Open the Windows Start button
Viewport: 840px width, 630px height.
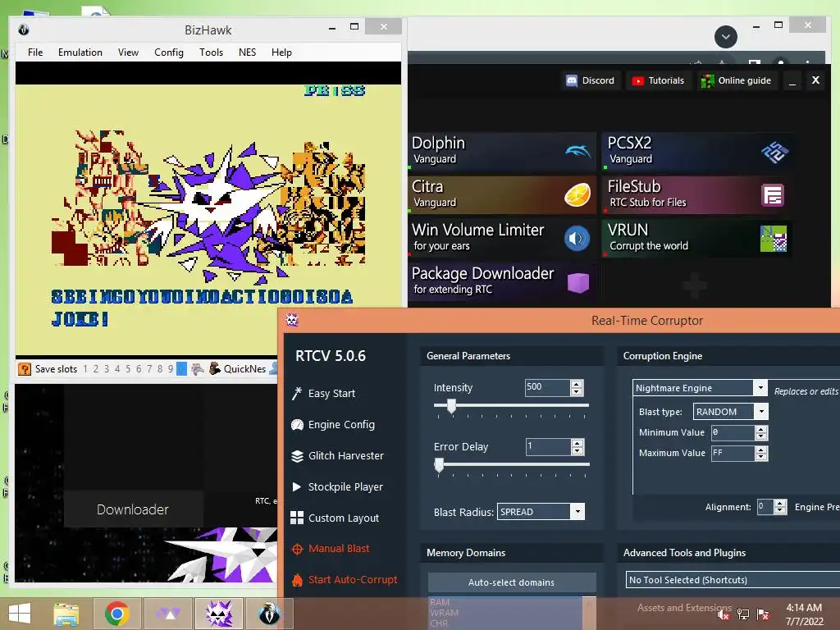coord(20,614)
